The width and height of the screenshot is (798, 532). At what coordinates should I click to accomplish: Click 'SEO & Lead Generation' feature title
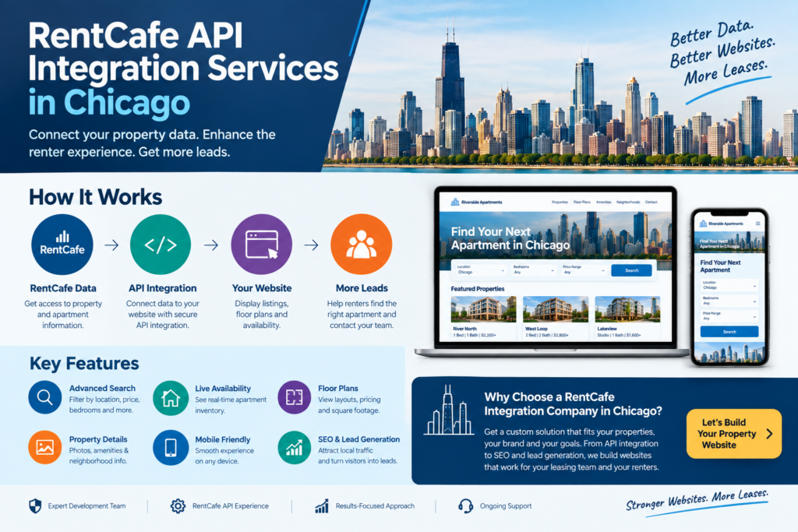(358, 439)
